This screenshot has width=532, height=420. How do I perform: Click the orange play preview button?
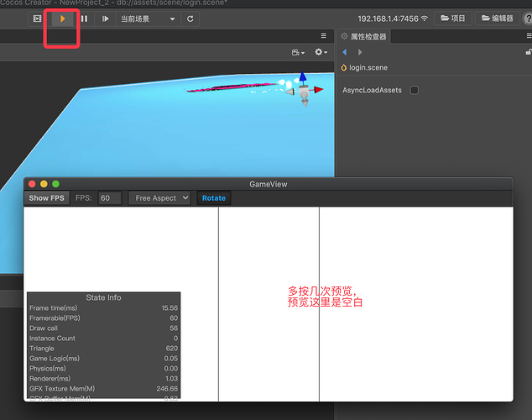62,18
